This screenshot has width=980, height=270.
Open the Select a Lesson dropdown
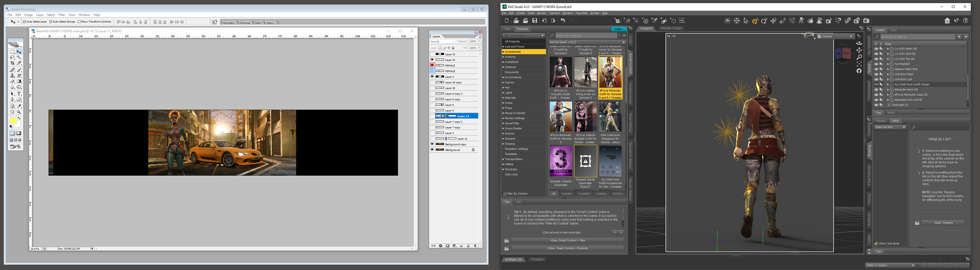890,265
